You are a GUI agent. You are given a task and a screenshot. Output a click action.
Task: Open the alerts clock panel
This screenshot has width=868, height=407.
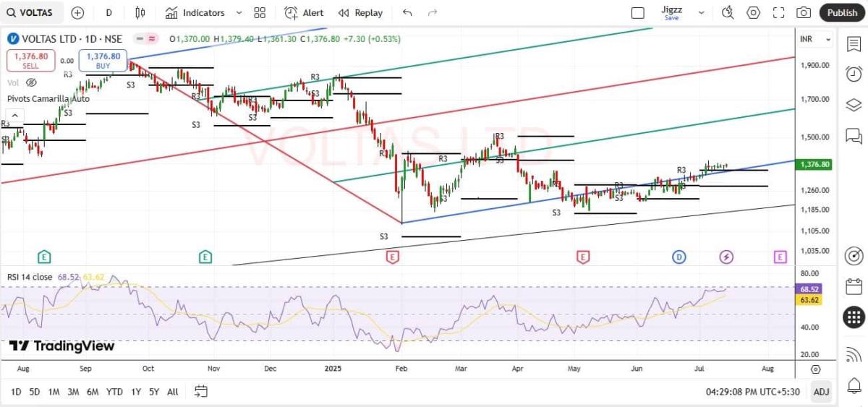[x=854, y=74]
